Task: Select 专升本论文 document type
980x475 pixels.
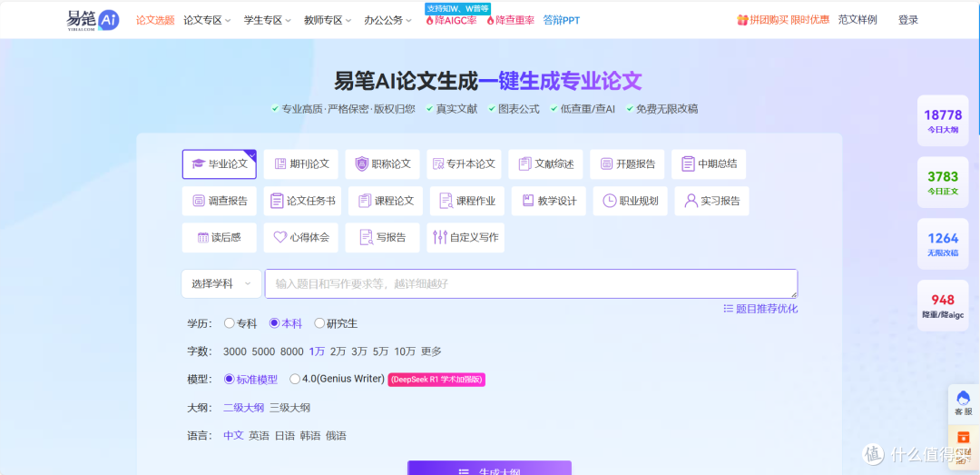Action: (464, 164)
